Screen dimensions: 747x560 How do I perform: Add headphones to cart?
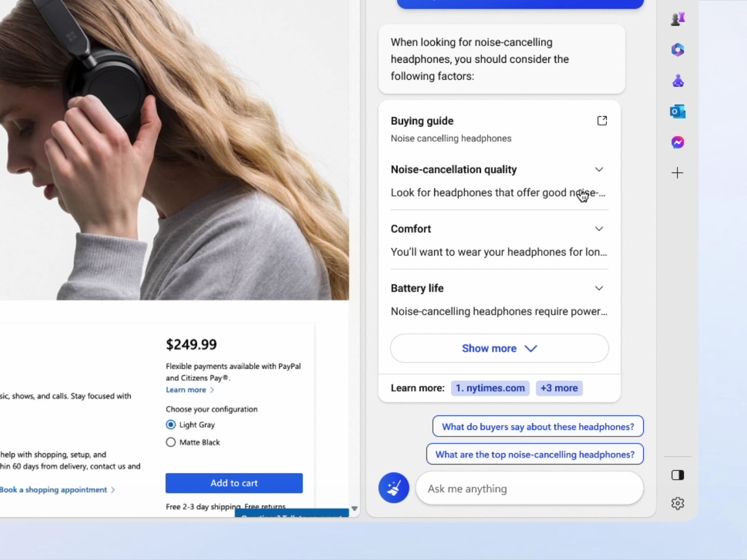pyautogui.click(x=234, y=483)
